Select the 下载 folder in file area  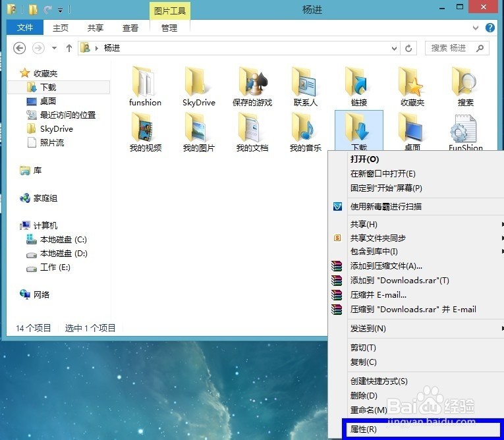pos(358,130)
